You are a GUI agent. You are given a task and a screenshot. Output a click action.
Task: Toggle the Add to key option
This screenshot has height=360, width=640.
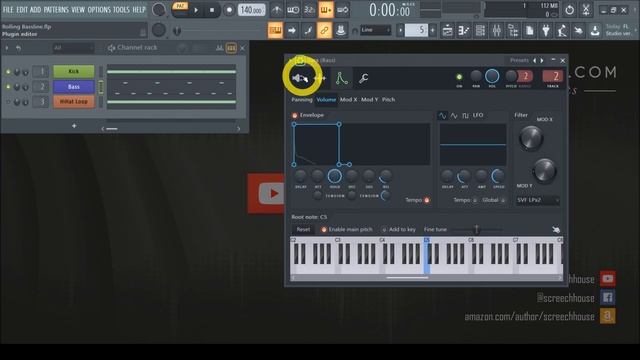[399, 229]
